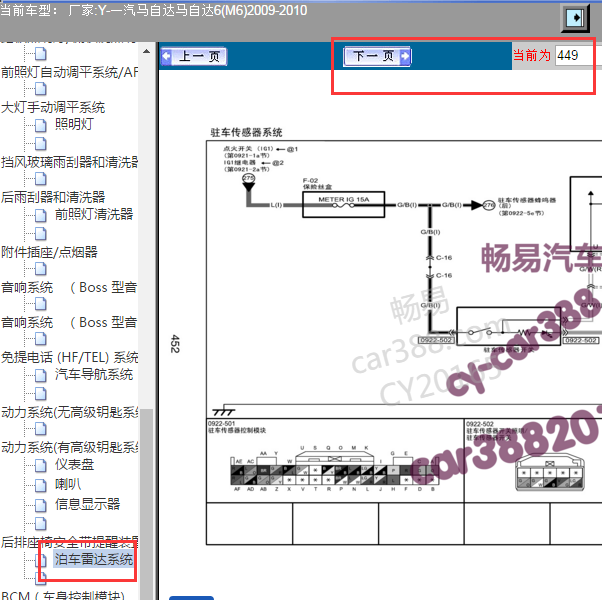Select 大灯手动调平系统 entry
Image resolution: width=602 pixels, height=600 pixels.
(53, 107)
